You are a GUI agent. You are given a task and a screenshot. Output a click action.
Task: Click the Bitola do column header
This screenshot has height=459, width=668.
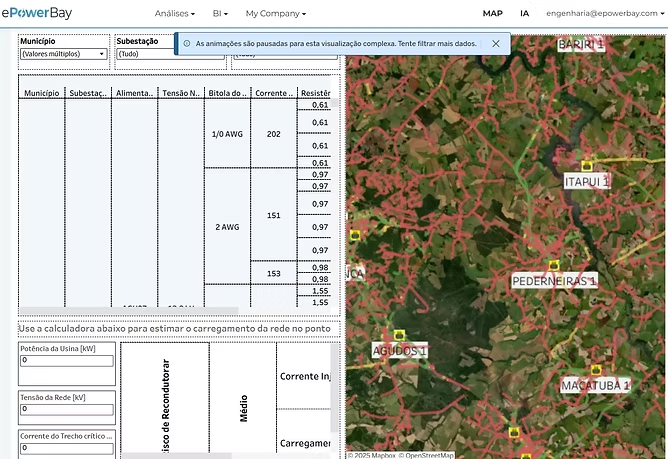[x=227, y=92]
